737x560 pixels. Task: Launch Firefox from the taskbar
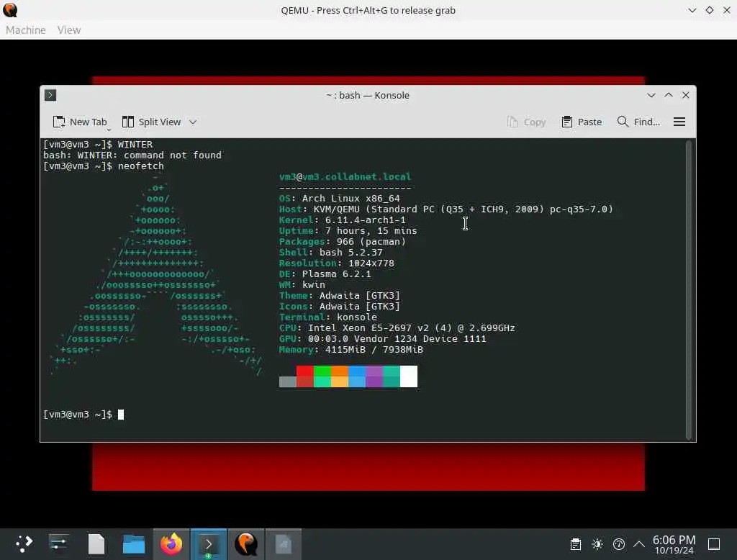pos(171,544)
